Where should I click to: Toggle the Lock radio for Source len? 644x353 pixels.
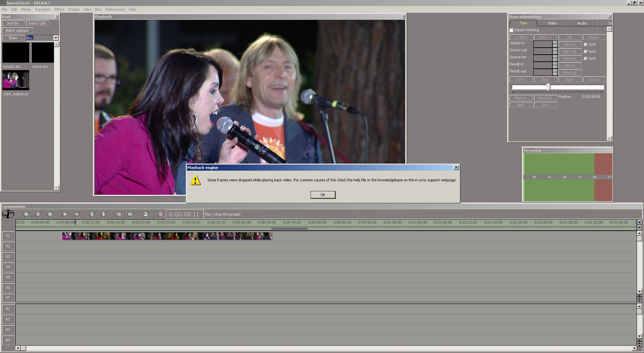(x=585, y=58)
